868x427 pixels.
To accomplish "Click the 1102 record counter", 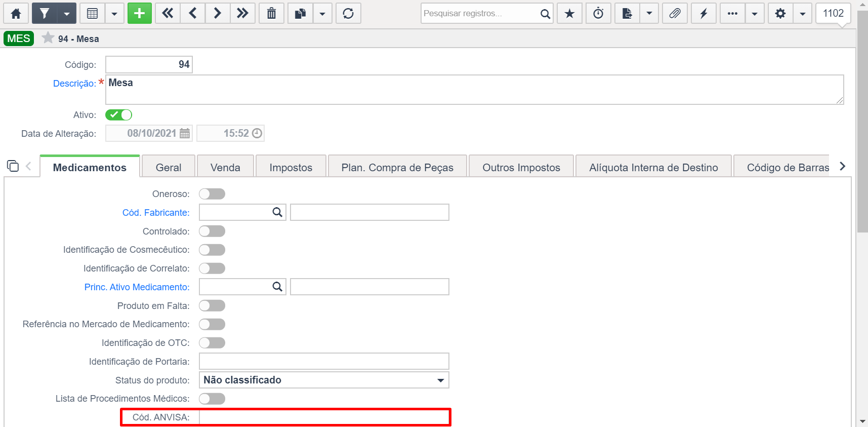I will coord(833,13).
